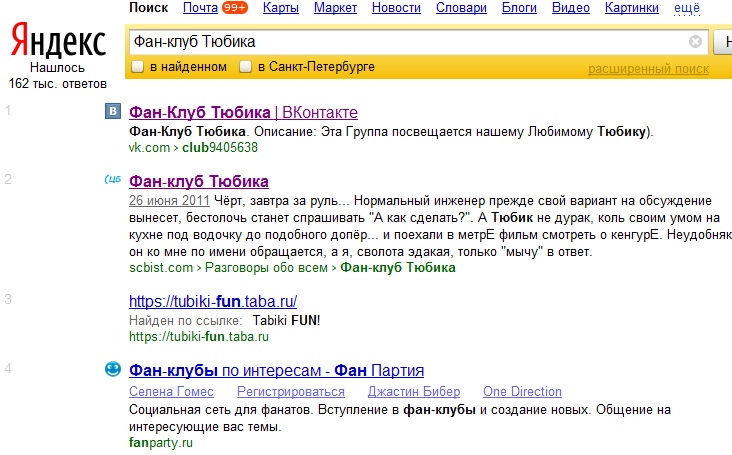This screenshot has width=732, height=455.
Task: Open the "Видео" search tab
Action: [570, 8]
